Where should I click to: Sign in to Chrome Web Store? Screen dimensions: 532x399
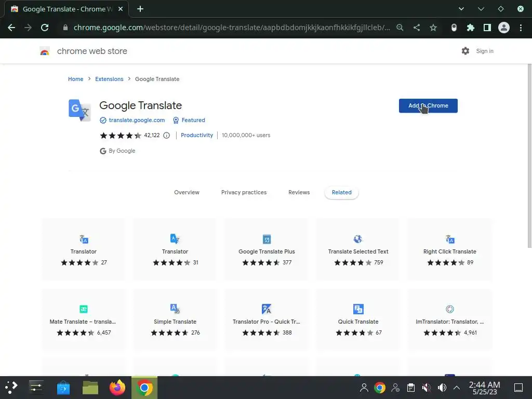[485, 51]
